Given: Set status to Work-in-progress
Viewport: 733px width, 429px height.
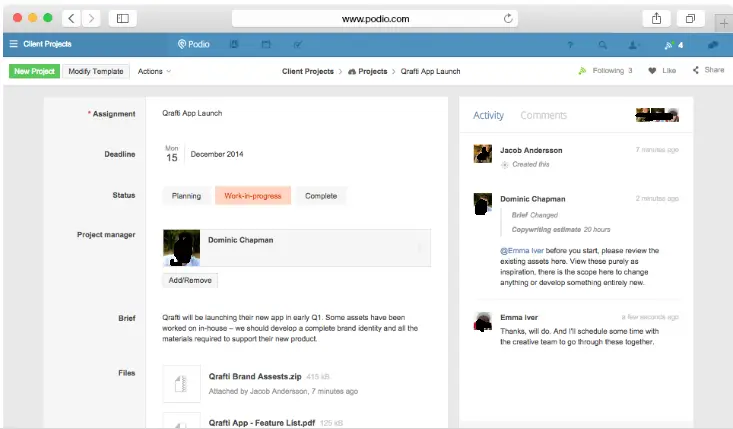Looking at the screenshot, I should pos(253,196).
